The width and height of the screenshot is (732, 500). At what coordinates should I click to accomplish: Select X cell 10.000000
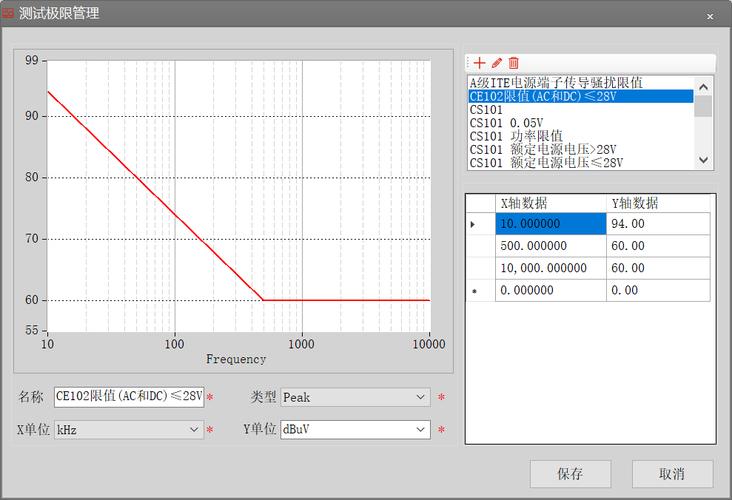click(x=551, y=224)
